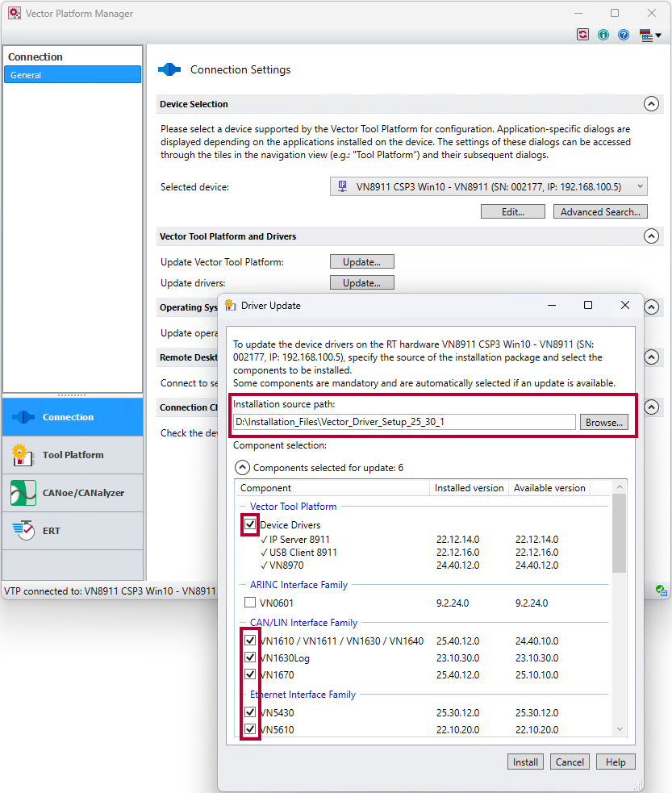Click the status bar connection icon

pos(661,591)
